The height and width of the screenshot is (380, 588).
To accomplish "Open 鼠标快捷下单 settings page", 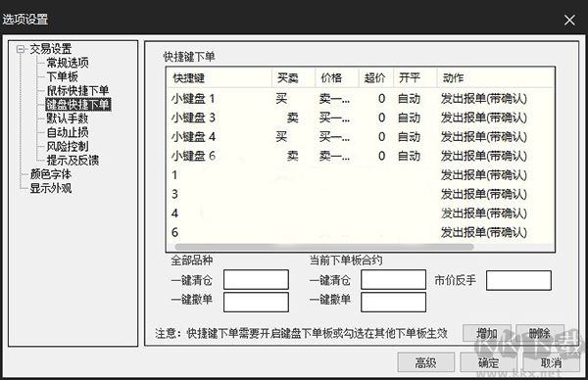I will [x=77, y=90].
